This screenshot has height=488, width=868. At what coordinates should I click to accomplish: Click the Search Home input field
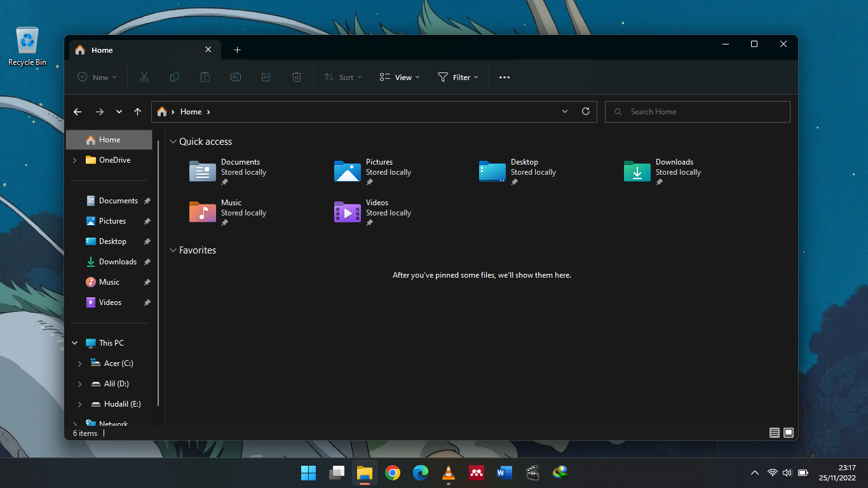pyautogui.click(x=698, y=112)
